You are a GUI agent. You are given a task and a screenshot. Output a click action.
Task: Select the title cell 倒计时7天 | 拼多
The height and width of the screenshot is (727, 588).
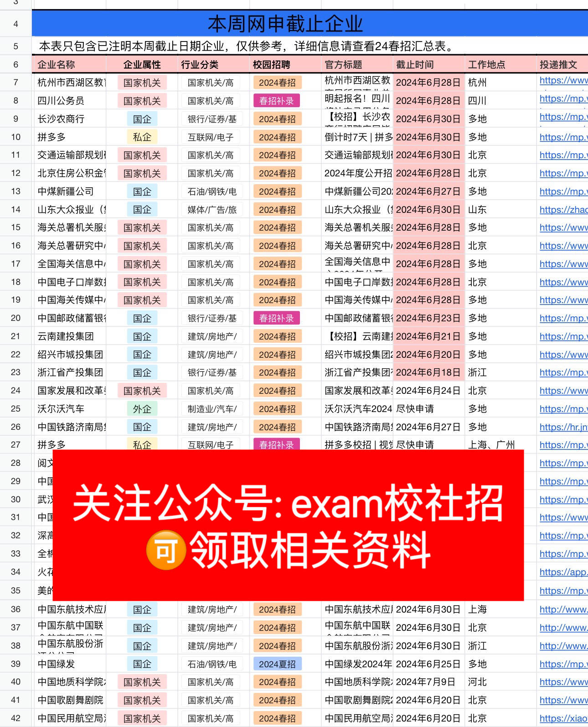(357, 137)
